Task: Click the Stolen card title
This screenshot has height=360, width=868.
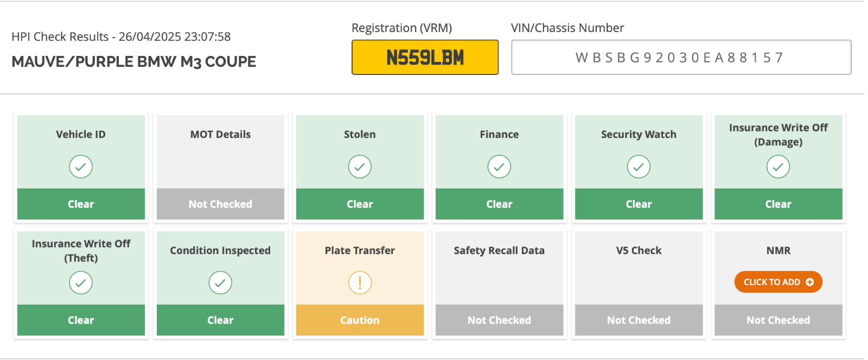Action: click(360, 134)
